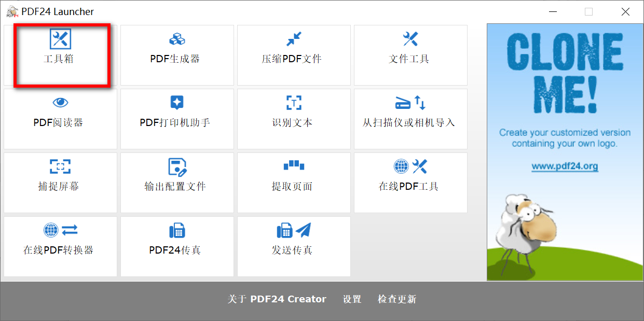Open 压缩PDF文件 compress arrows icon
The width and height of the screenshot is (644, 321).
[x=294, y=38]
